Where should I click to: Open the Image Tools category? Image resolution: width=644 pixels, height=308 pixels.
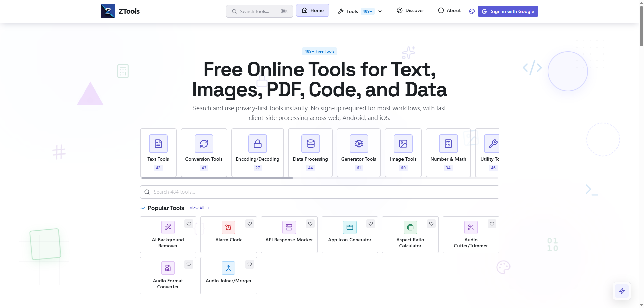[403, 152]
